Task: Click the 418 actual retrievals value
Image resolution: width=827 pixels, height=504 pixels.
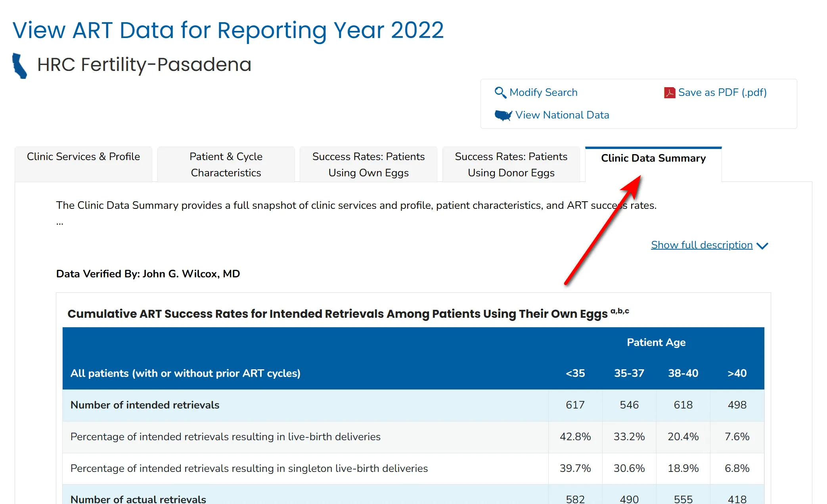Action: click(x=737, y=499)
